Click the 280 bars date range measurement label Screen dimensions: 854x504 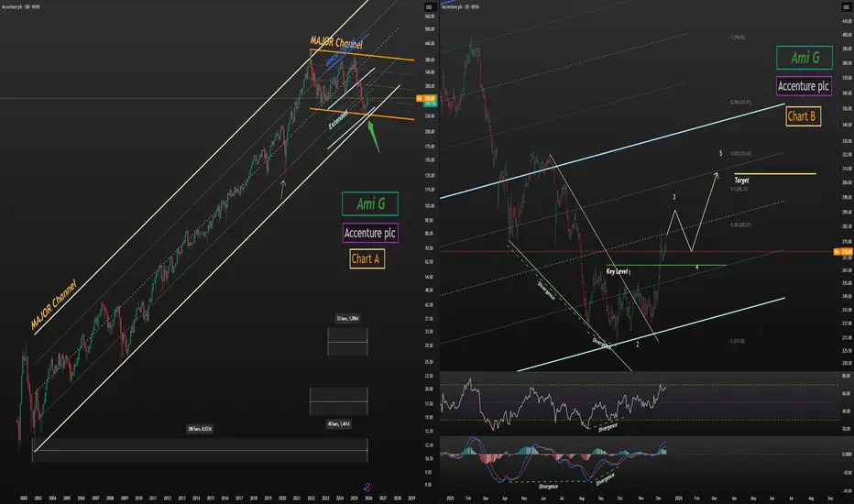coord(200,430)
